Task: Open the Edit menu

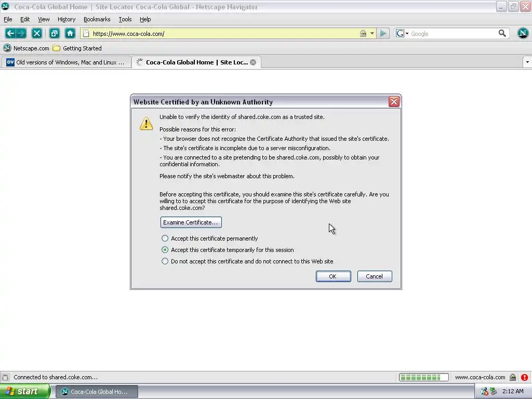Action: [x=25, y=19]
